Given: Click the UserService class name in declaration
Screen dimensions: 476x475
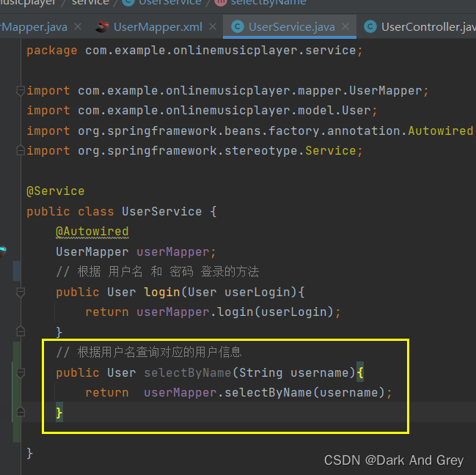Looking at the screenshot, I should (x=162, y=211).
